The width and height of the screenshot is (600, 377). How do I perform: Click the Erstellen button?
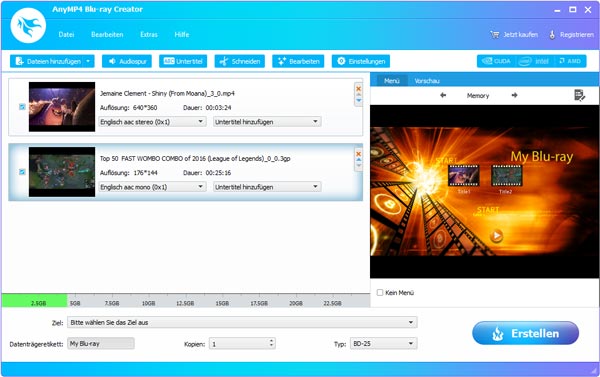coord(525,333)
